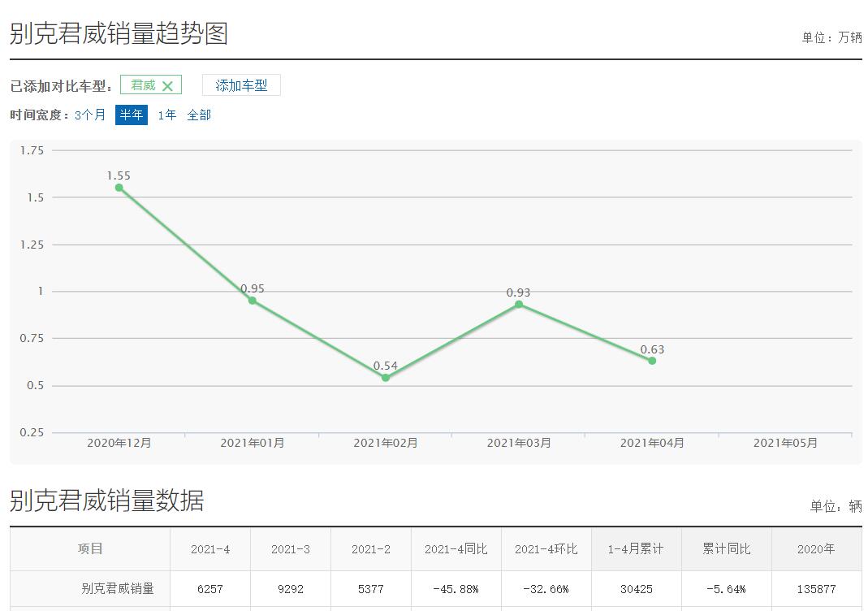
Task: Click the 已添加对比车型 label
Action: [x=61, y=86]
